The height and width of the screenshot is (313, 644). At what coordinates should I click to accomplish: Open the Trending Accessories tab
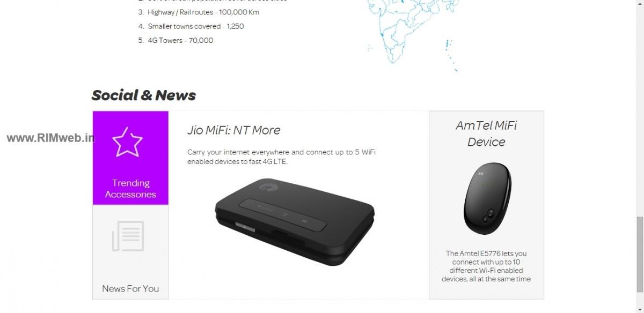[x=130, y=158]
